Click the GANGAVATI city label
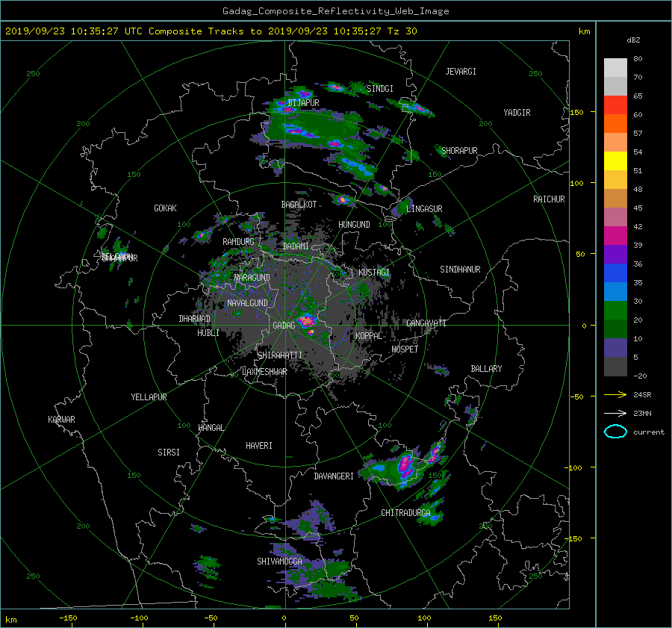The image size is (672, 628). pyautogui.click(x=426, y=323)
